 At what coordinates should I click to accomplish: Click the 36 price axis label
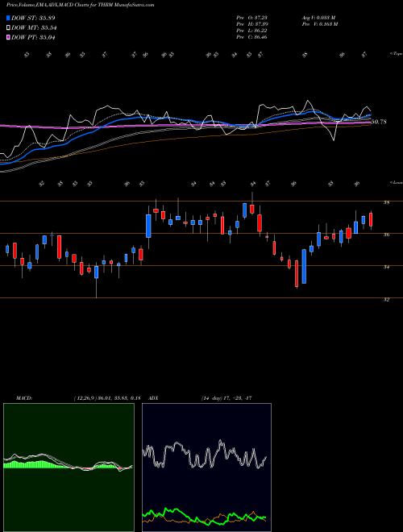click(x=386, y=235)
